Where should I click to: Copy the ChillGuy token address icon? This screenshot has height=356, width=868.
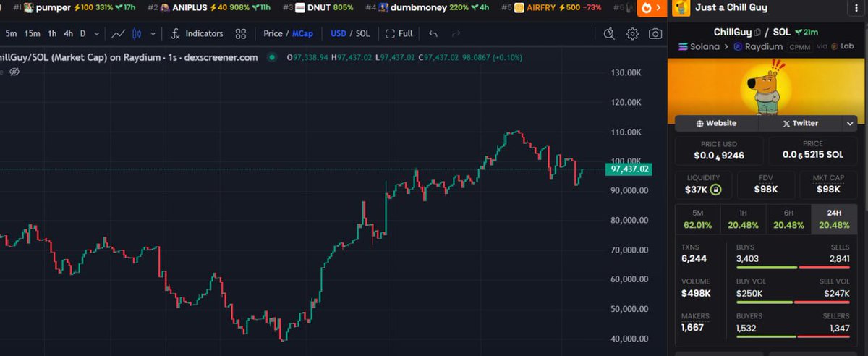click(757, 33)
